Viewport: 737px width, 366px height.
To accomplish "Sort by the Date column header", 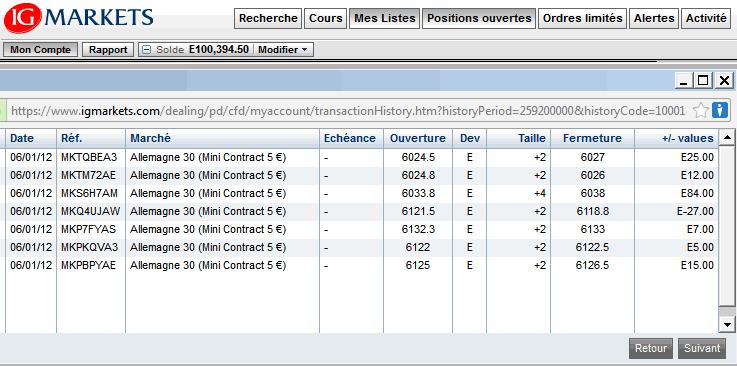I will click(x=31, y=139).
